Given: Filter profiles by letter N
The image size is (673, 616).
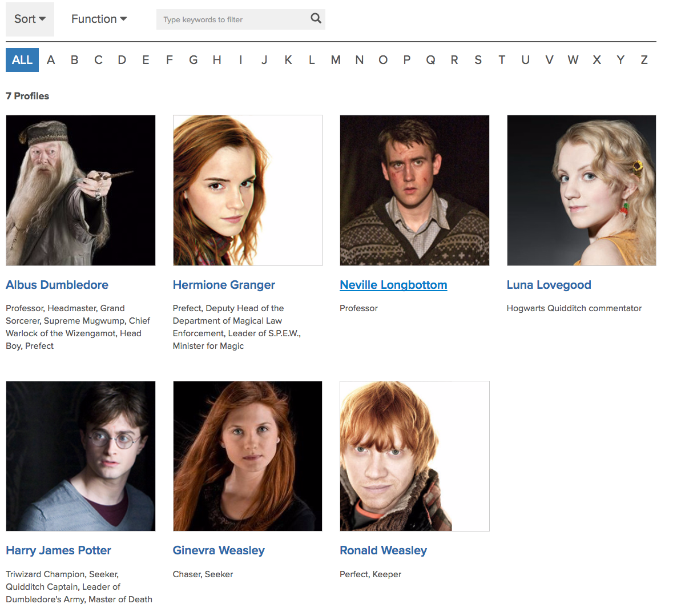Looking at the screenshot, I should point(360,60).
